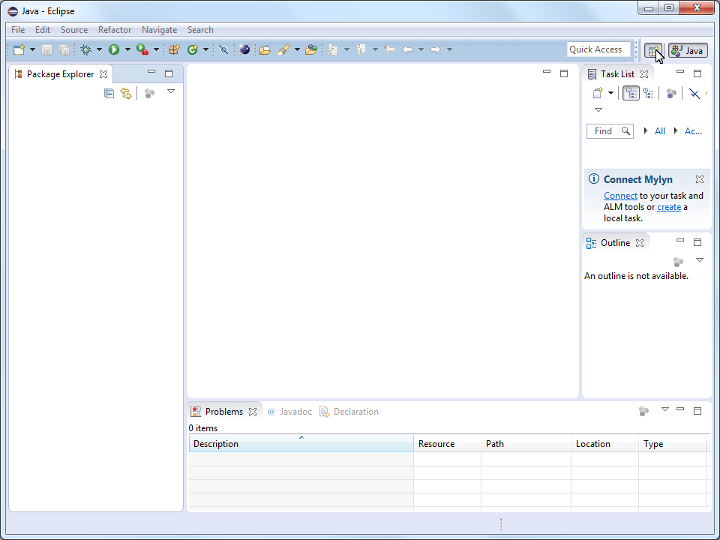Click the New Task icon in Task List
This screenshot has width=720, height=540.
pos(597,93)
